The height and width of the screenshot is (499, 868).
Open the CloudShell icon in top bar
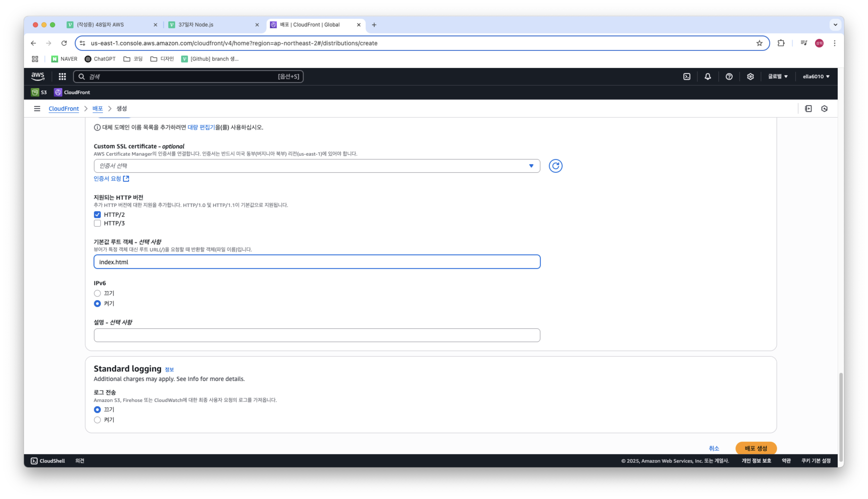coord(687,76)
